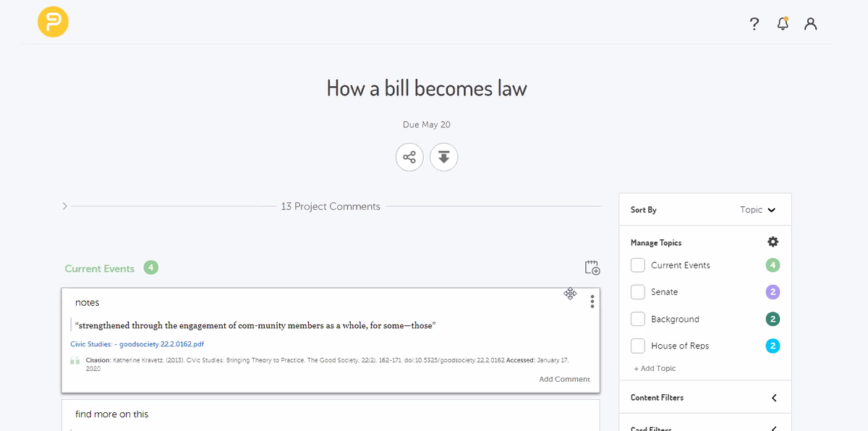Image resolution: width=868 pixels, height=431 pixels.
Task: Open the three-dot menu on notes card
Action: click(592, 302)
